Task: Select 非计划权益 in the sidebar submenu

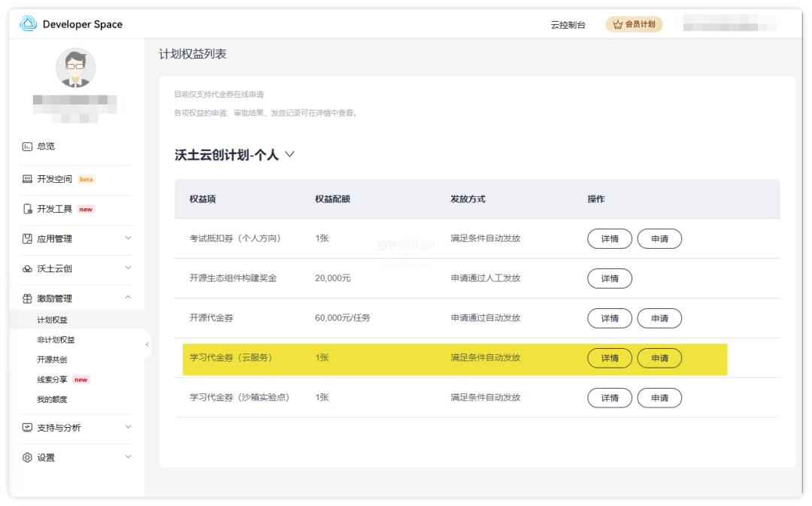Action: click(x=56, y=340)
